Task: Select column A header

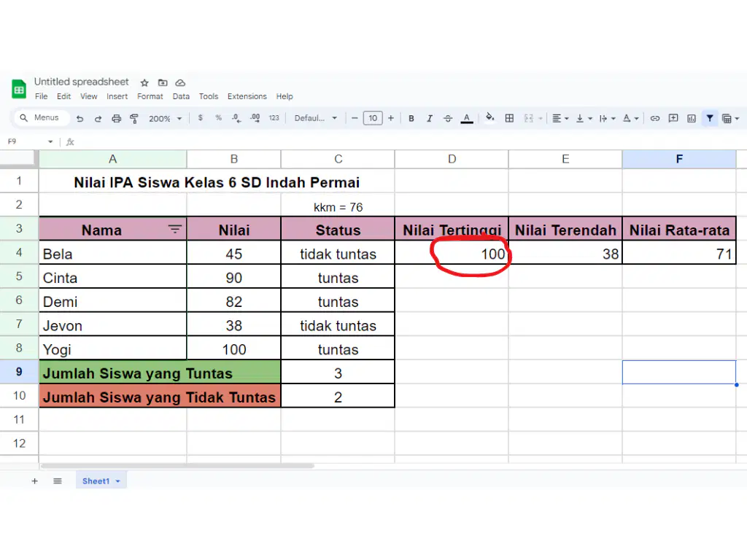Action: pos(112,159)
